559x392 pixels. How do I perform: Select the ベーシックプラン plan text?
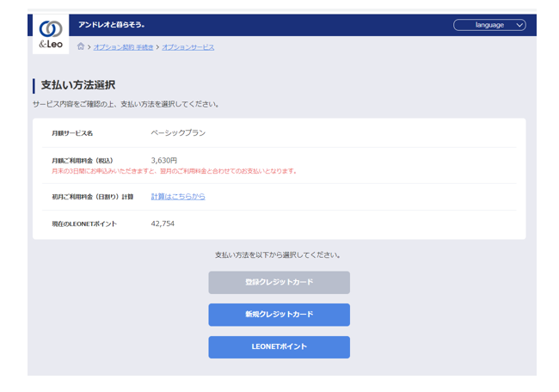click(178, 133)
